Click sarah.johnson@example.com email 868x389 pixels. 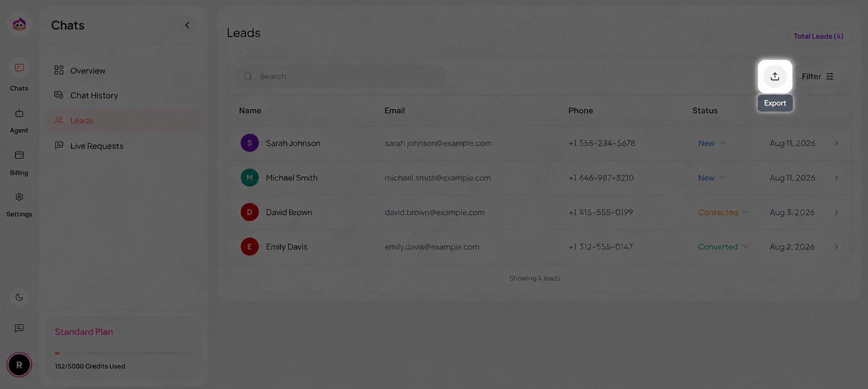pyautogui.click(x=438, y=143)
